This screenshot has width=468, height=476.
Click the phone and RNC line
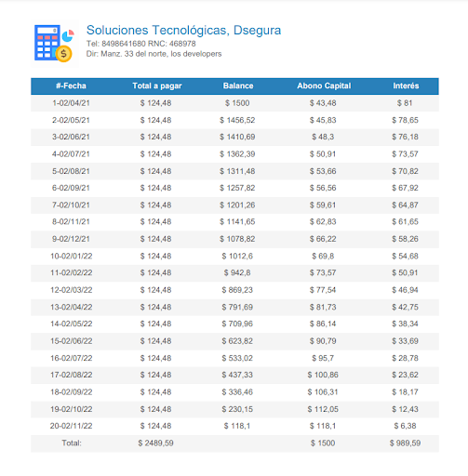point(141,44)
